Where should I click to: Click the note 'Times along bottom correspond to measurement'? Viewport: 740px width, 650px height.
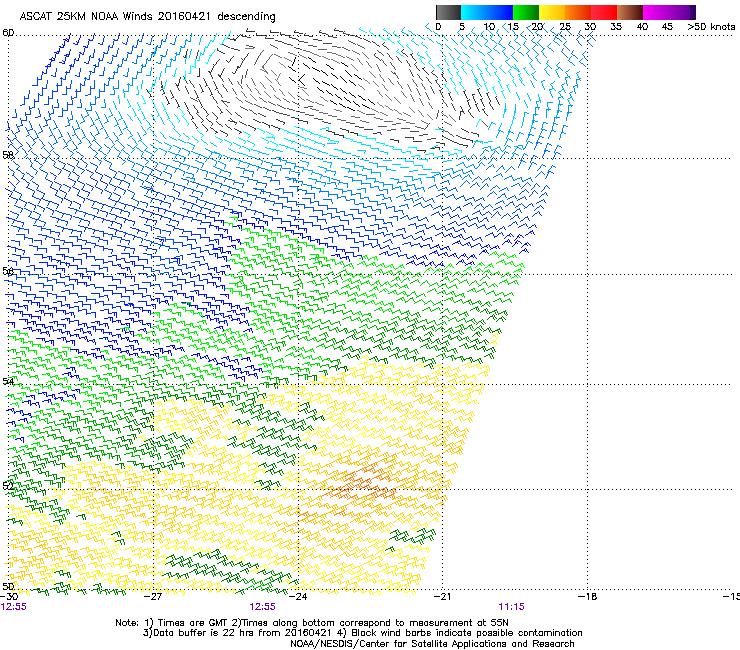point(357,623)
